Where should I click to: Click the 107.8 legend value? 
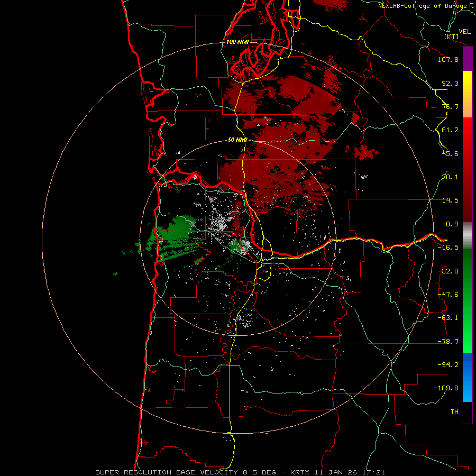(x=448, y=59)
